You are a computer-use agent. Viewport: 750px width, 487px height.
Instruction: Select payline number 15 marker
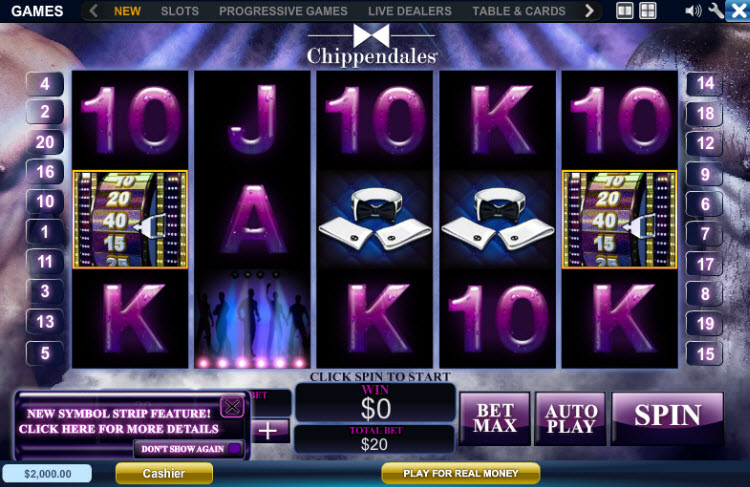[705, 354]
